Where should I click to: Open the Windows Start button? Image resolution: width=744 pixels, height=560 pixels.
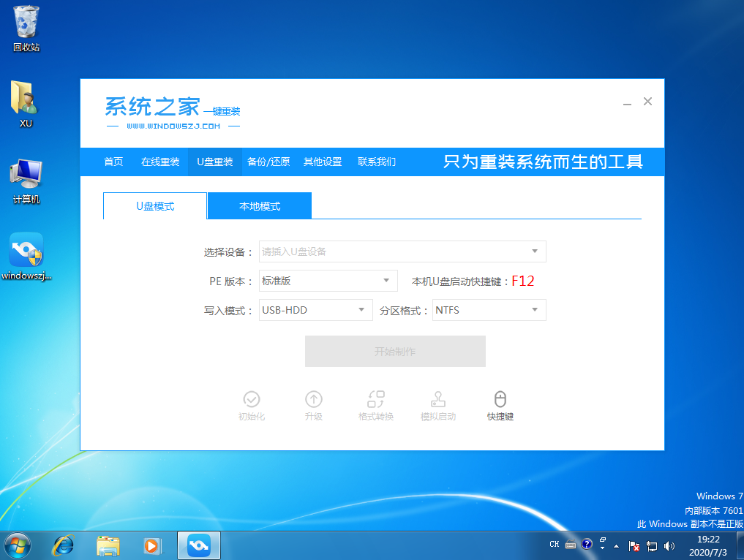tap(18, 546)
